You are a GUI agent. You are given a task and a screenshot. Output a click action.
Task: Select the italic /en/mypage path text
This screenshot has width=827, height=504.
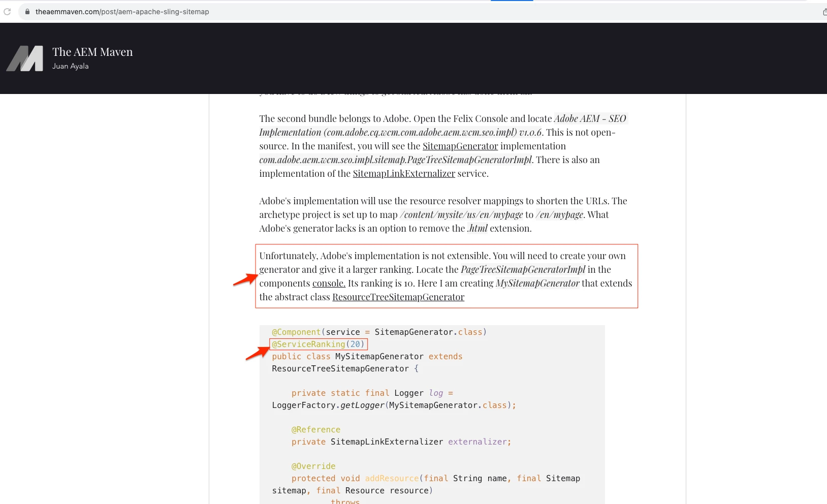(x=560, y=215)
